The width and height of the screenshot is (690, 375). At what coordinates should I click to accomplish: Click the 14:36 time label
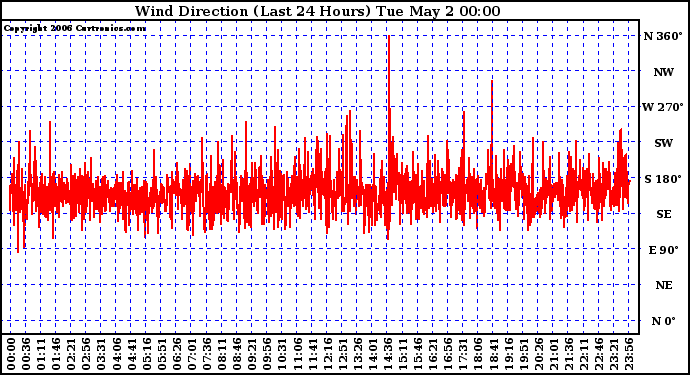(388, 354)
